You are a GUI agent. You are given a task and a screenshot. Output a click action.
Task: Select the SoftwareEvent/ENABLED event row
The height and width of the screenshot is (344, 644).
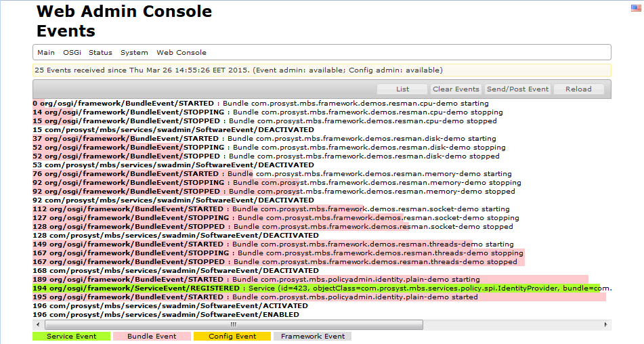tap(166, 314)
